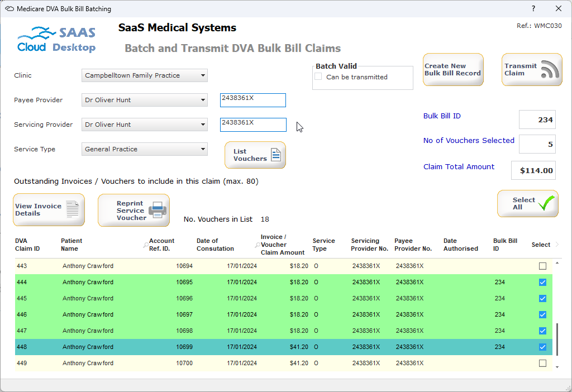Click the search icon beside Account Ref. ID.
Screen dimensions: 572x392
146,245
